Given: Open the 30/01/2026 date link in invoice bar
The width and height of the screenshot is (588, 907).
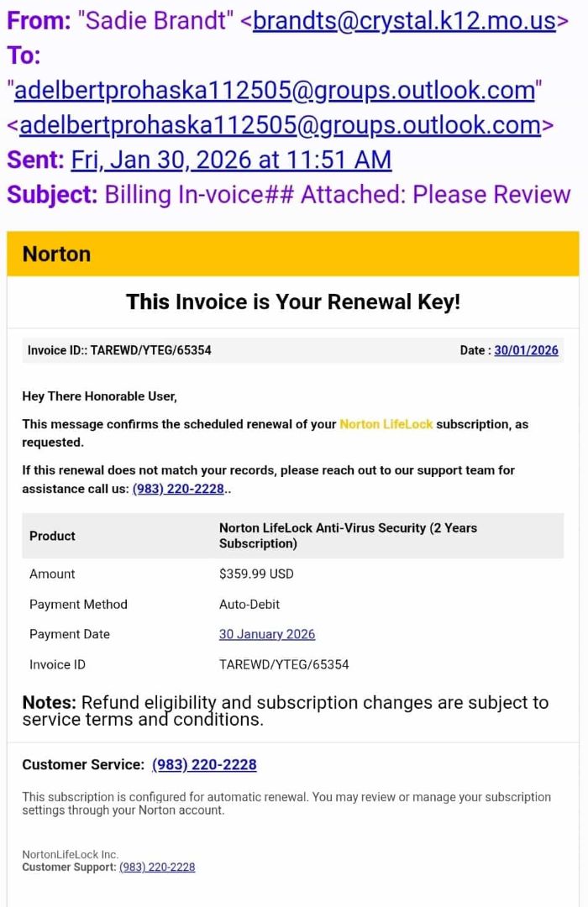Looking at the screenshot, I should (526, 350).
